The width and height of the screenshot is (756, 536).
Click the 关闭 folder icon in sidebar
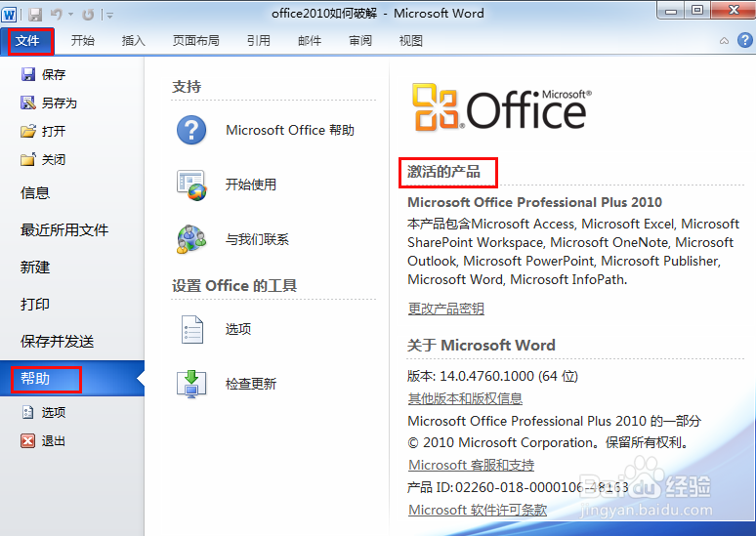28,159
